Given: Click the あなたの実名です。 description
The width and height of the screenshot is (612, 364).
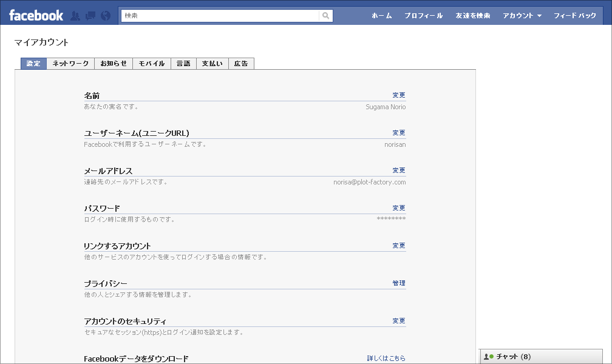Looking at the screenshot, I should 111,107.
